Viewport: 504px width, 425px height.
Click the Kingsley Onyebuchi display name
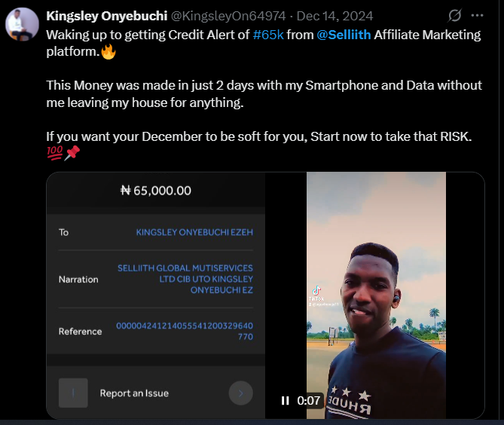pos(107,16)
